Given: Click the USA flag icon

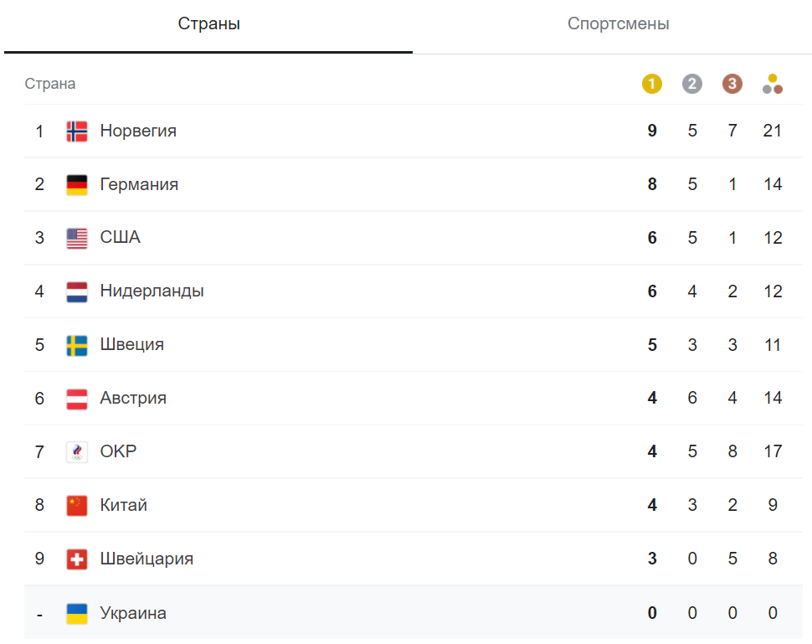Looking at the screenshot, I should pyautogui.click(x=77, y=238).
